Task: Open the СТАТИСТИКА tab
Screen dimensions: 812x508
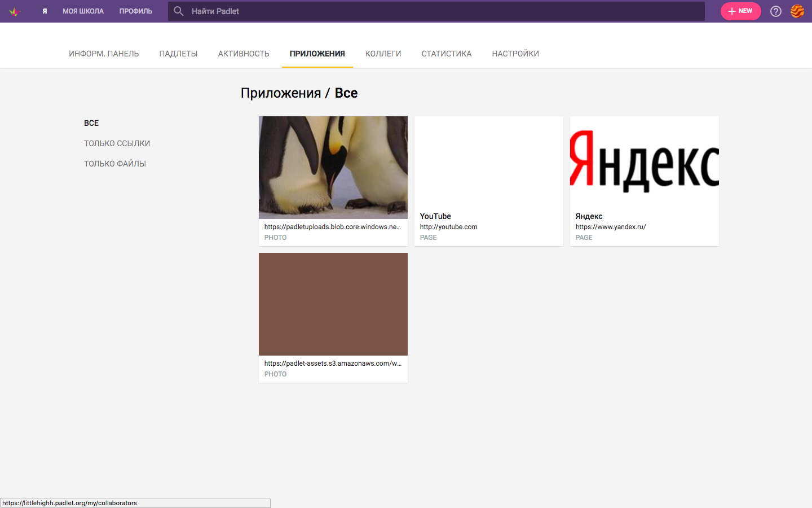Action: [x=447, y=53]
